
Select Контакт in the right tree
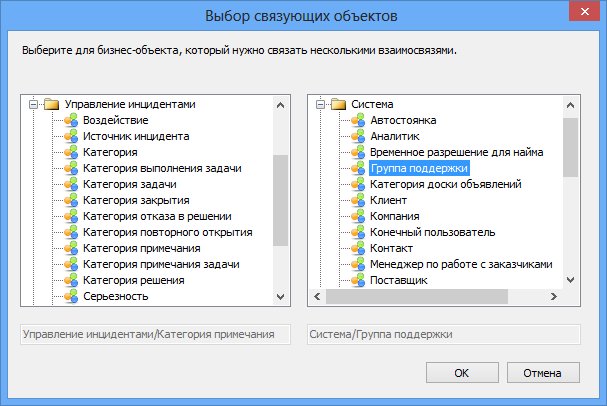tap(391, 248)
